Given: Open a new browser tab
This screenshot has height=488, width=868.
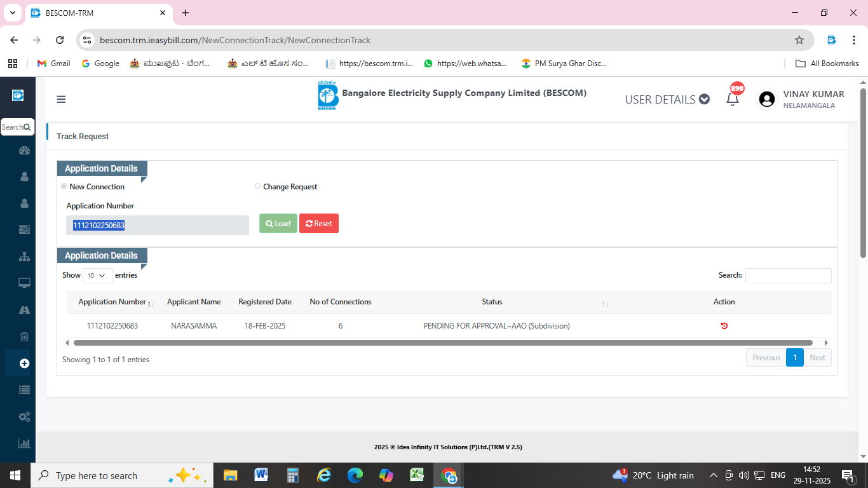Looking at the screenshot, I should pyautogui.click(x=186, y=13).
